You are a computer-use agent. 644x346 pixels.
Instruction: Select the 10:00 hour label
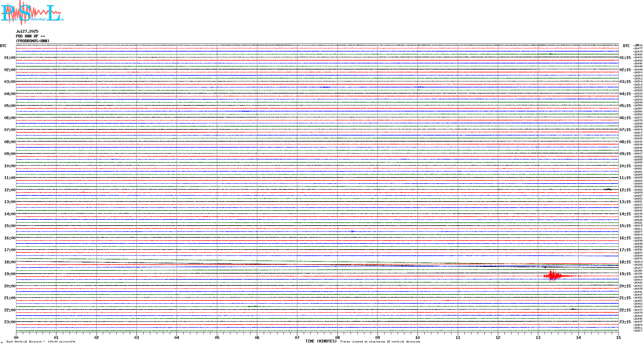(10, 166)
